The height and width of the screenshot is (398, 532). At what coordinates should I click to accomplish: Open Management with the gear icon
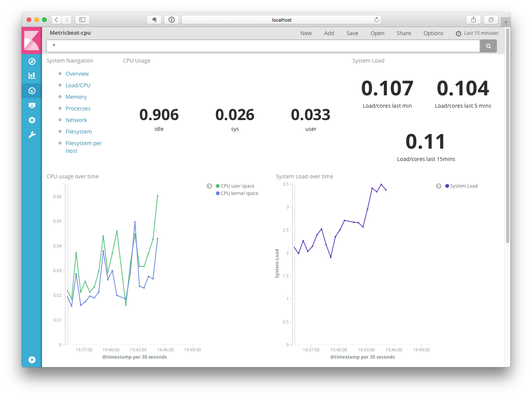tap(32, 120)
